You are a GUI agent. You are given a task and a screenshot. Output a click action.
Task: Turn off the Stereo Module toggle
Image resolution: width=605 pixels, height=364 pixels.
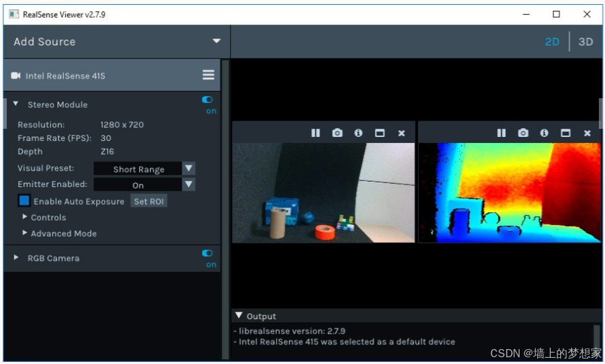207,100
